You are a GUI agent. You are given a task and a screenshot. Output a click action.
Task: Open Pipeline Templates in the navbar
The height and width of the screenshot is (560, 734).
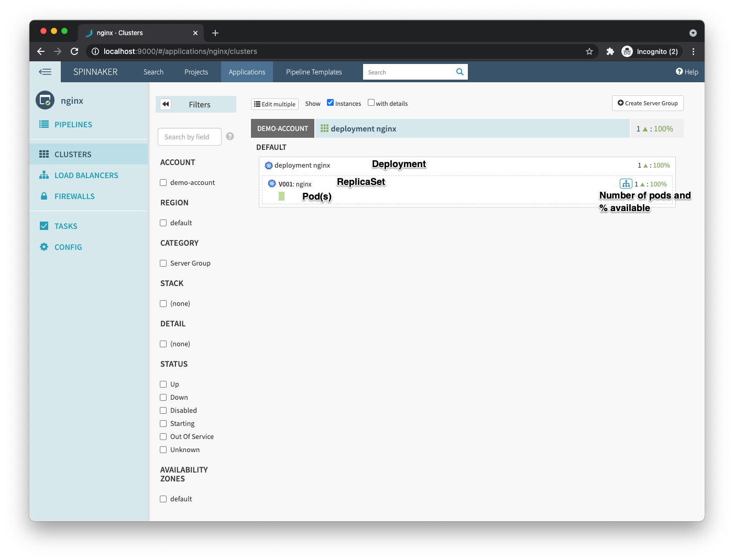pyautogui.click(x=314, y=72)
